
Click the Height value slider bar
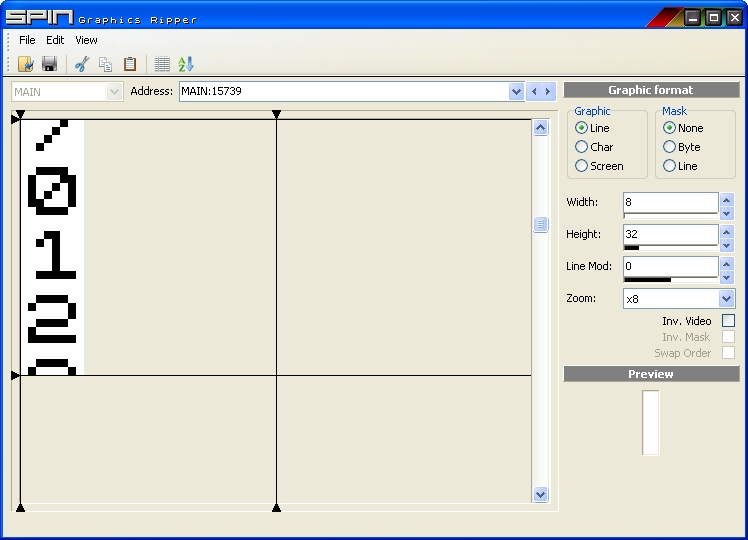670,247
